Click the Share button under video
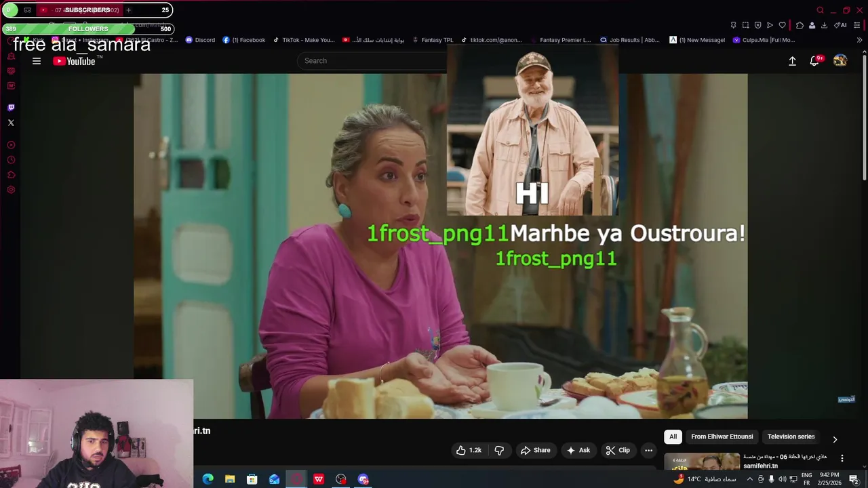The image size is (868, 488). (535, 450)
